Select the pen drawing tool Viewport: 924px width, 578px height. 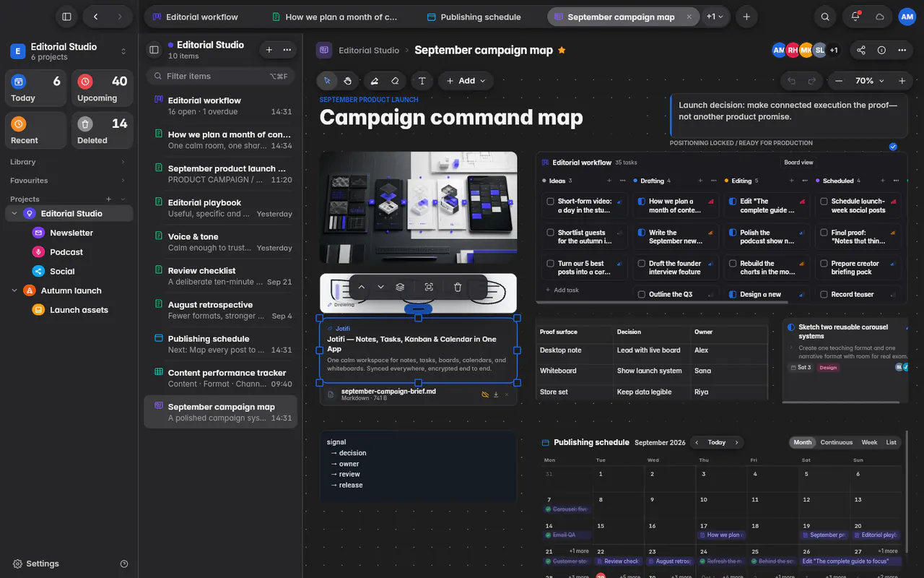click(x=374, y=81)
